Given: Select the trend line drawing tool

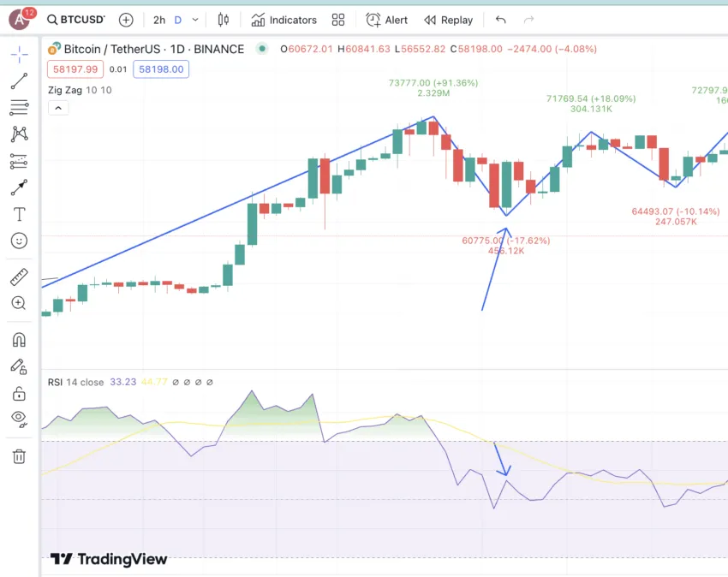Looking at the screenshot, I should [19, 81].
